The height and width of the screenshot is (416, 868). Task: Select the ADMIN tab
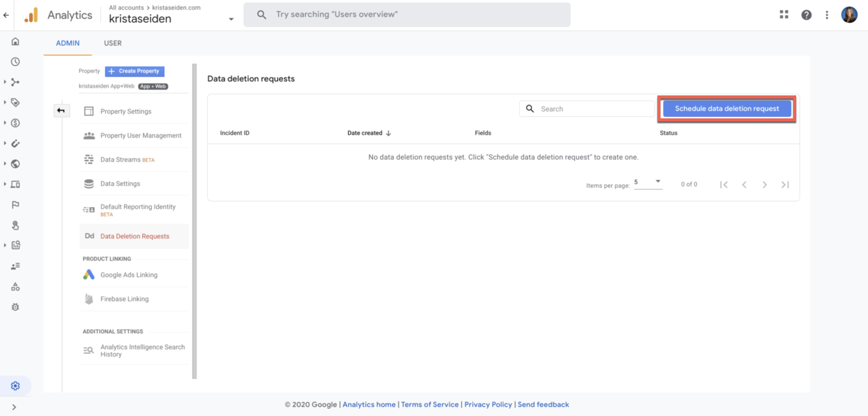coord(68,43)
